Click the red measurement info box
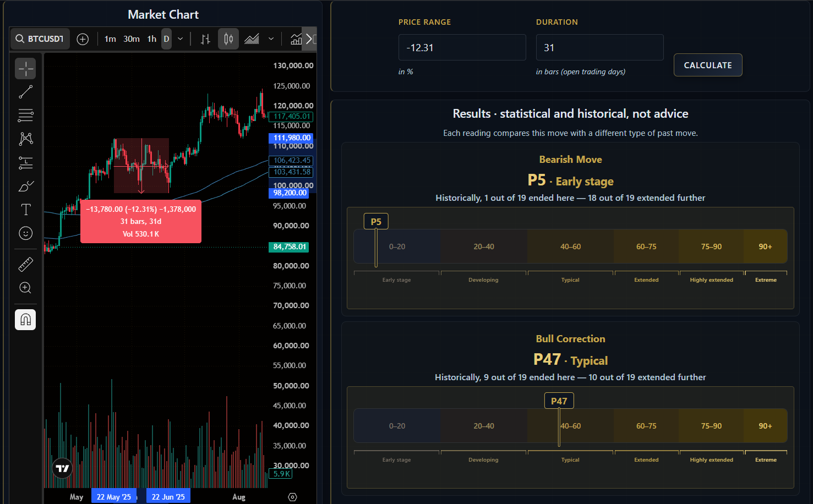This screenshot has height=504, width=813. coord(141,221)
